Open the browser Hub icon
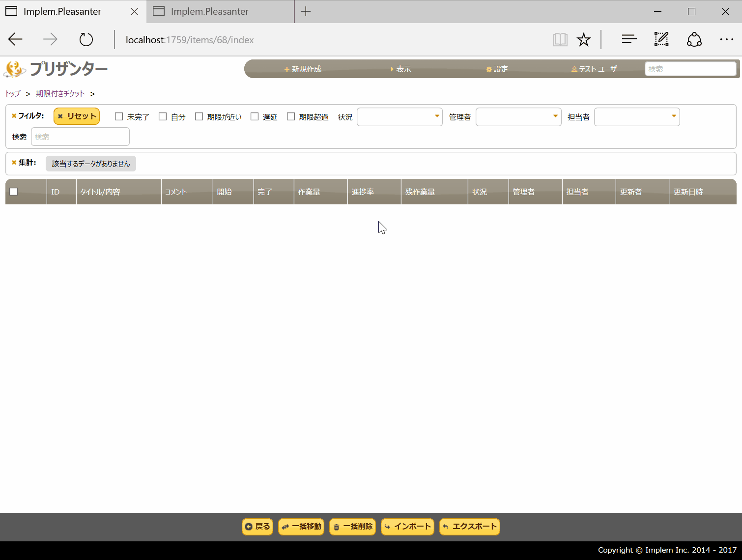Image resolution: width=742 pixels, height=560 pixels. pos(628,40)
